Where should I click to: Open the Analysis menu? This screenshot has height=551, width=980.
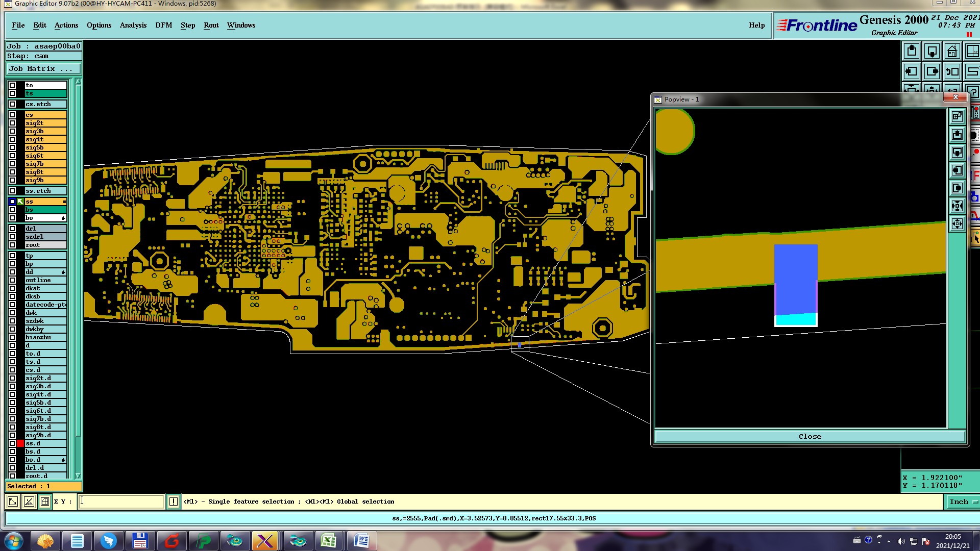click(133, 25)
